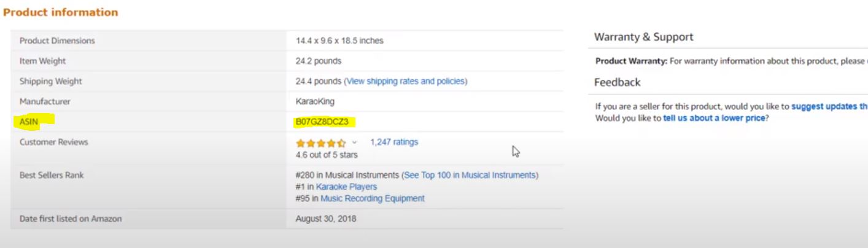Select the Product Dimensions label
This screenshot has height=248, width=868.
[57, 41]
